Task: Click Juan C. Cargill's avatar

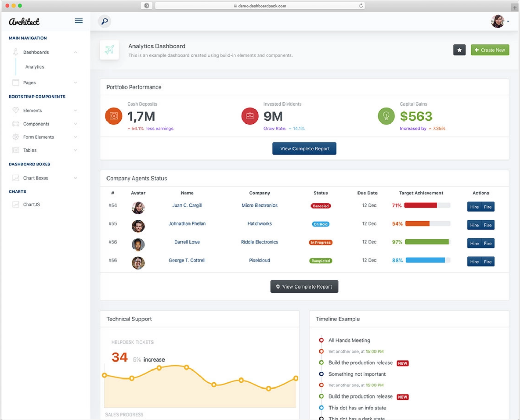Action: pyautogui.click(x=138, y=208)
